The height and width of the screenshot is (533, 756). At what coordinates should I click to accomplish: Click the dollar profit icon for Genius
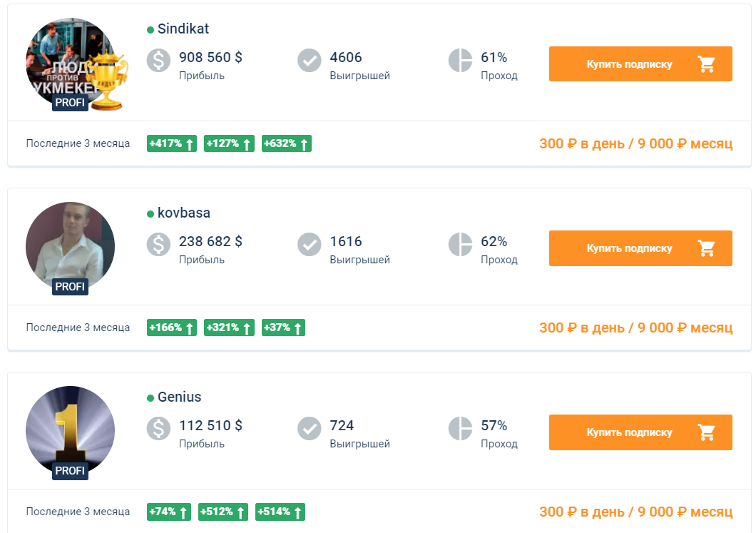tap(159, 429)
